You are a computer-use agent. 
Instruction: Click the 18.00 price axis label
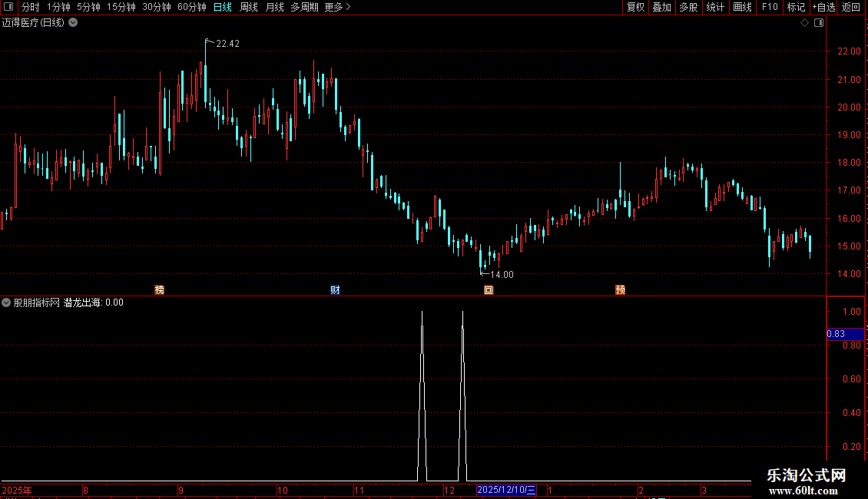coord(849,163)
